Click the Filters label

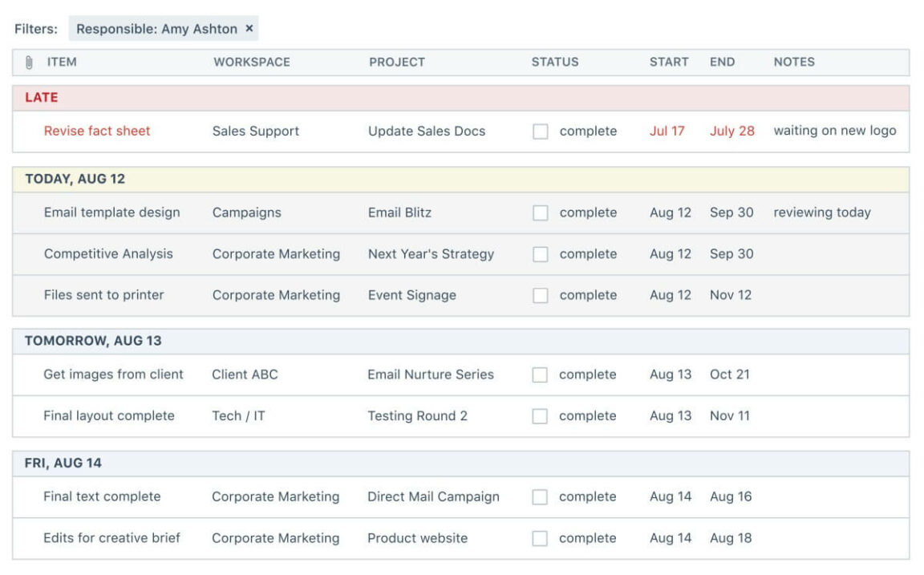tap(37, 28)
